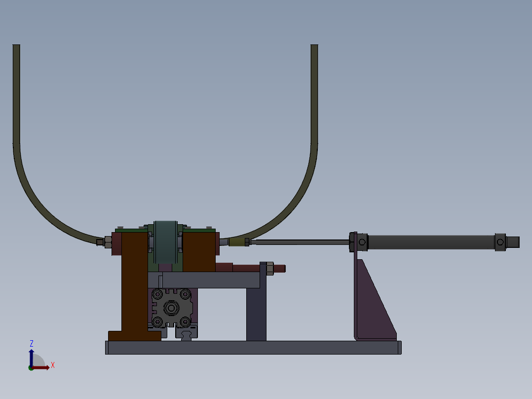
Task: Select the T-slot guide below the cylinder
Action: pos(187,335)
